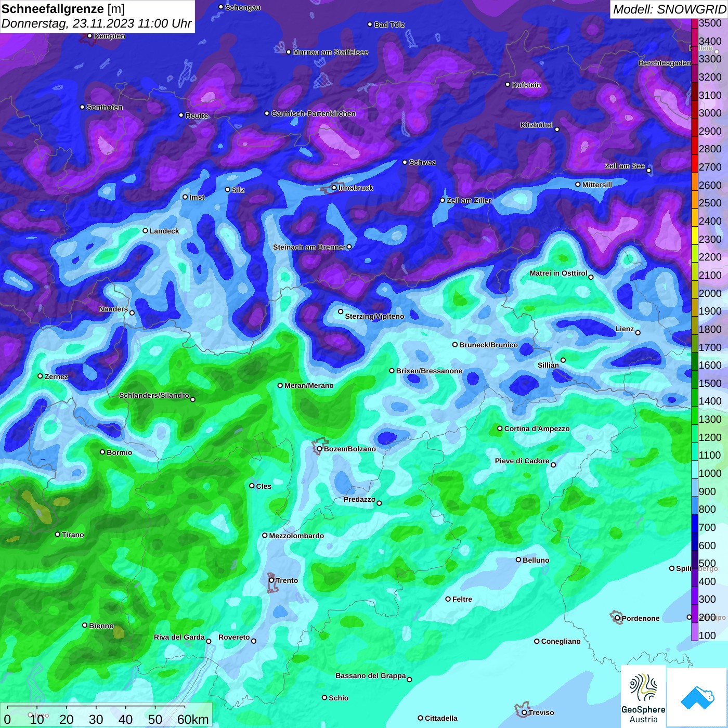The height and width of the screenshot is (728, 728).
Task: Click the Cortina d'Ampezzo label
Action: 537,428
